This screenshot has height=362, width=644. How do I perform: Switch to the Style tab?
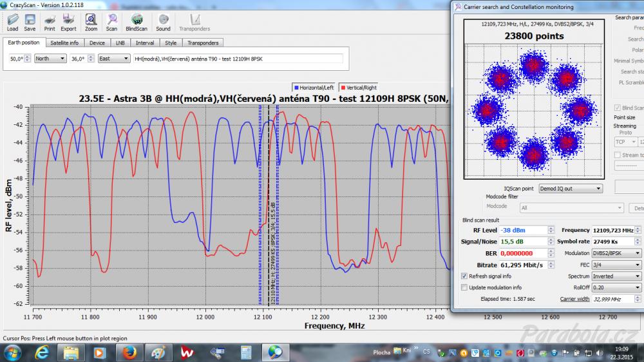[171, 43]
